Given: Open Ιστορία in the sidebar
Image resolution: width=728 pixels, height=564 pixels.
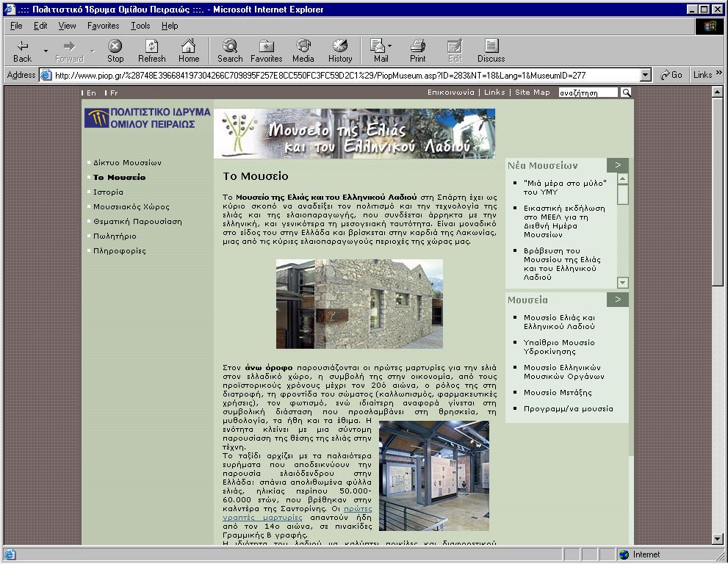Looking at the screenshot, I should pyautogui.click(x=108, y=192).
